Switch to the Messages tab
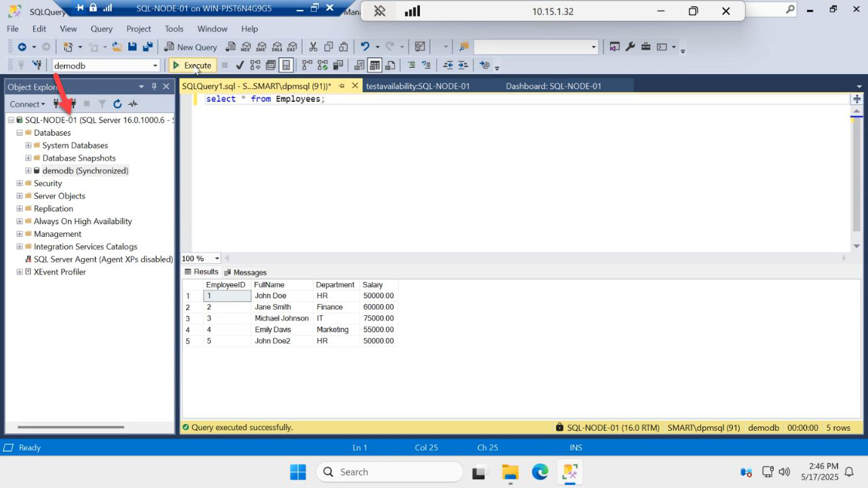 click(245, 273)
